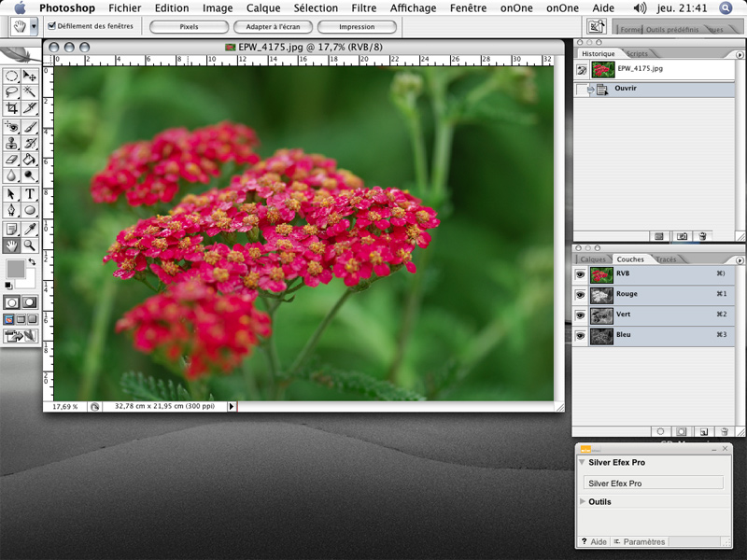Switch to Quick Mask mode
This screenshot has height=560, width=747.
click(x=29, y=301)
